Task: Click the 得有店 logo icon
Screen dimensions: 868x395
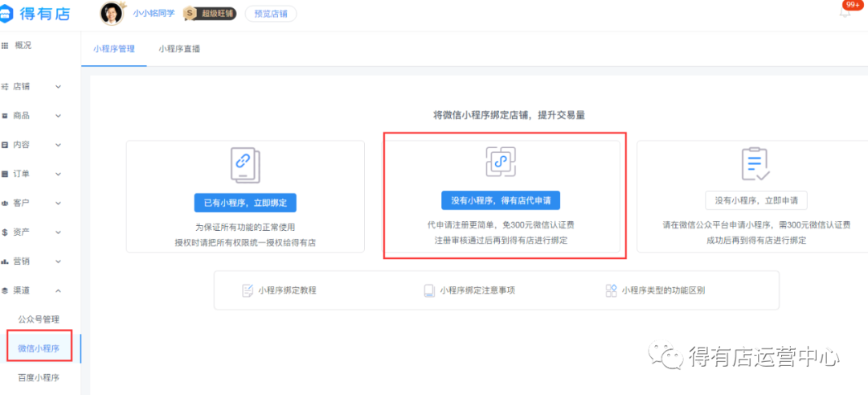Action: click(x=10, y=14)
